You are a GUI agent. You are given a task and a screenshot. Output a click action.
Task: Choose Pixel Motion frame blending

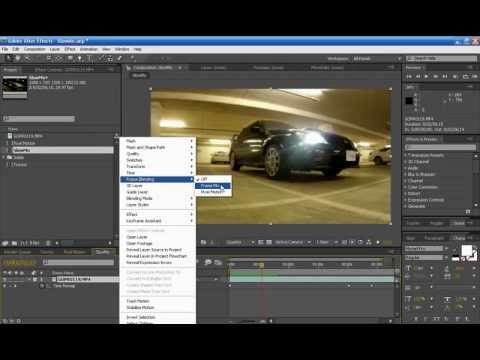point(213,192)
